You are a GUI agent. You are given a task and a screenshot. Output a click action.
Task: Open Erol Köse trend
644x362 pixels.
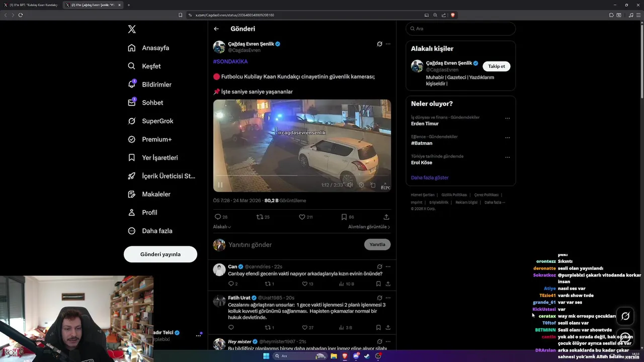point(422,162)
